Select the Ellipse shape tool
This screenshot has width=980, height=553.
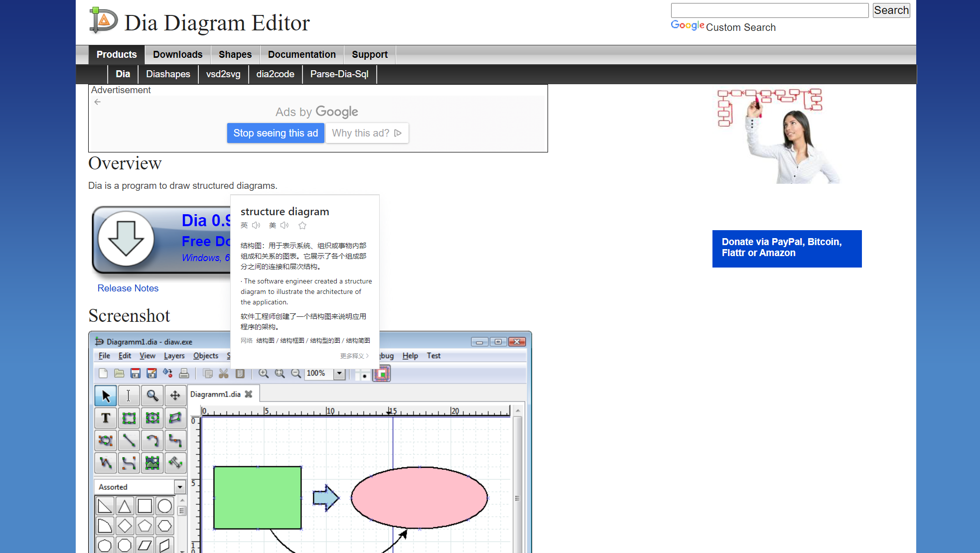coord(152,418)
